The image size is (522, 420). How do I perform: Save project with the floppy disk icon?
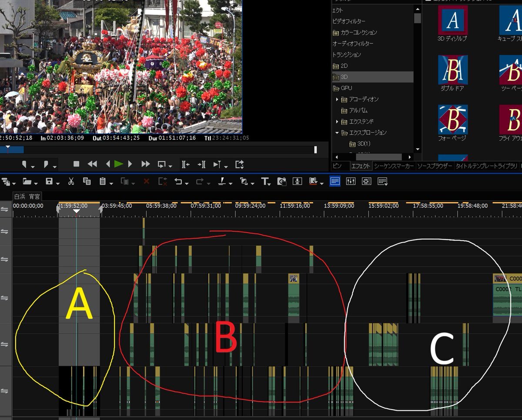click(49, 182)
